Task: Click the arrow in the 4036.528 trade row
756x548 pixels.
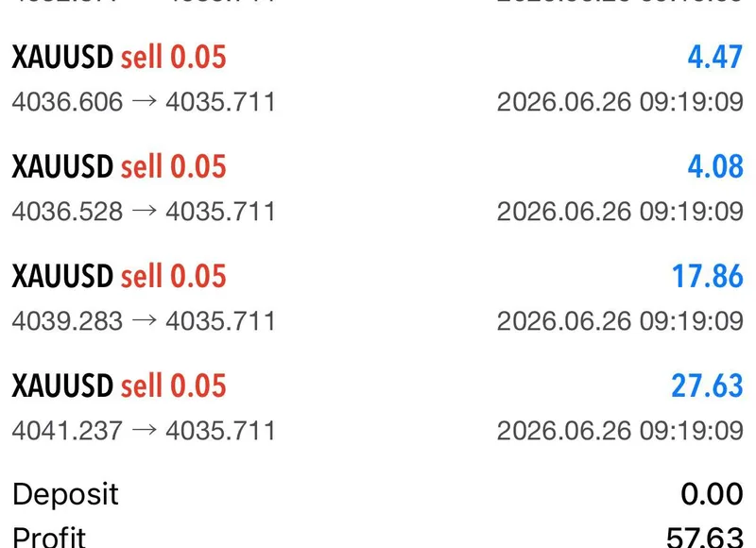Action: click(145, 210)
